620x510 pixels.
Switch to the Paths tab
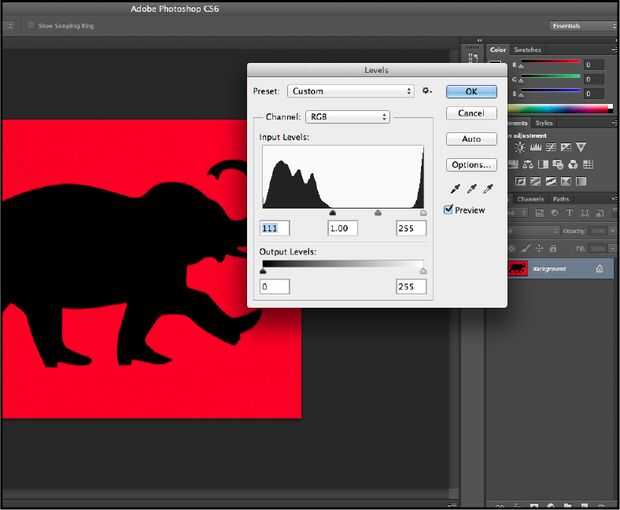561,199
